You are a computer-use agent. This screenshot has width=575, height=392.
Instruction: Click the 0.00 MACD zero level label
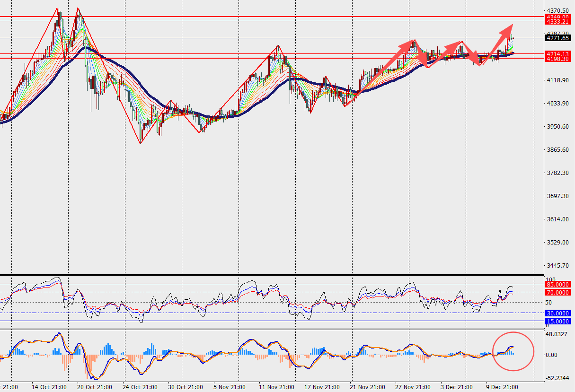click(x=553, y=355)
